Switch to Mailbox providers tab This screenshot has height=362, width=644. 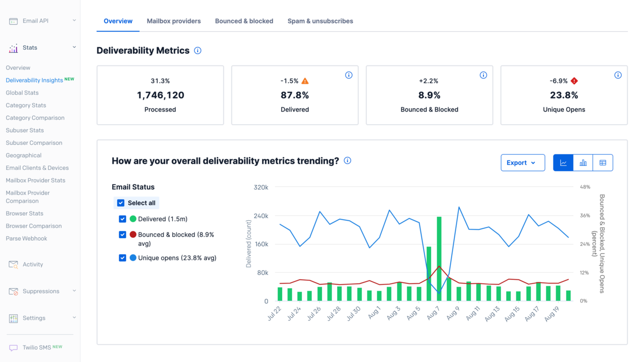tap(174, 21)
